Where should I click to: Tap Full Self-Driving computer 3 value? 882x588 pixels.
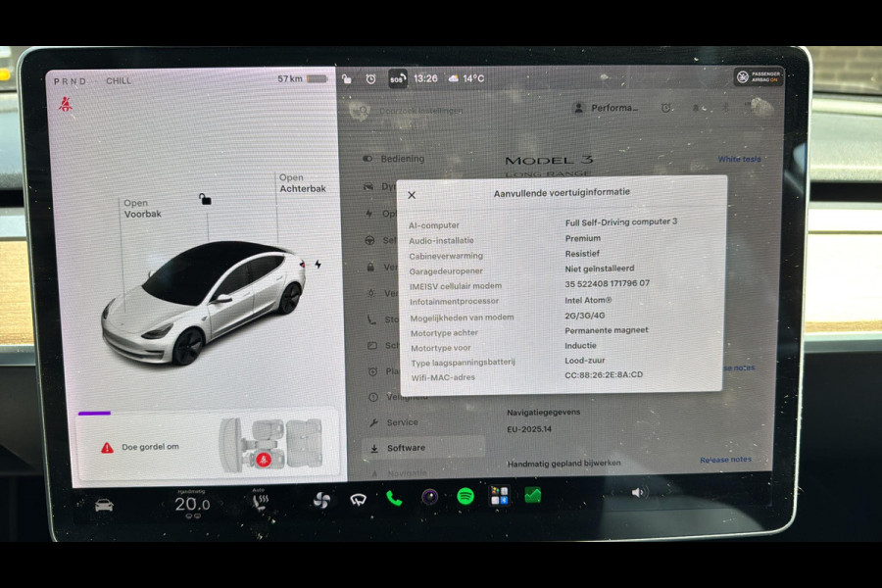point(621,221)
